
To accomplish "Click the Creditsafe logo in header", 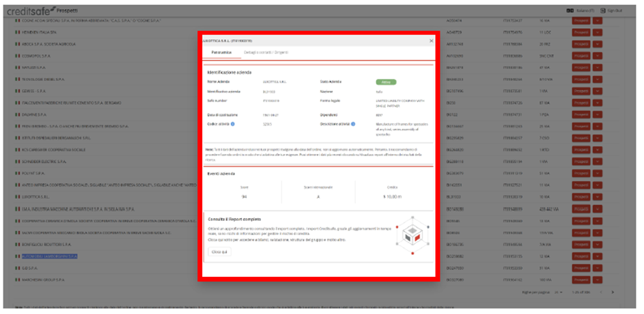I will pyautogui.click(x=30, y=11).
